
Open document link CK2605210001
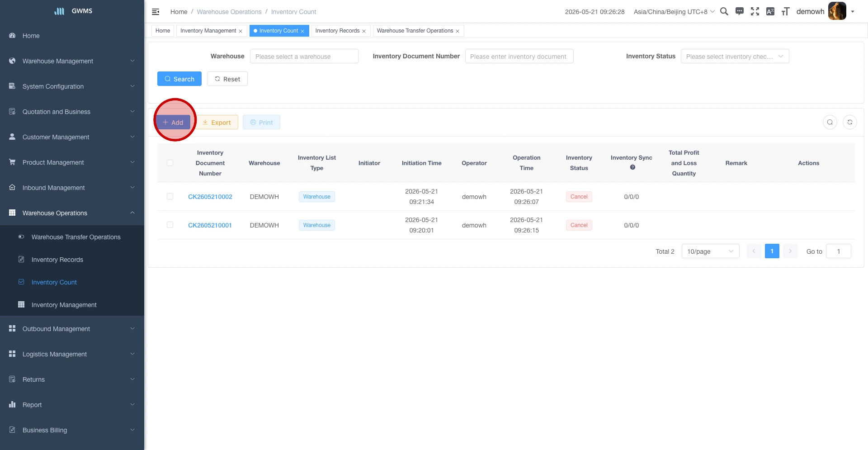pyautogui.click(x=210, y=225)
